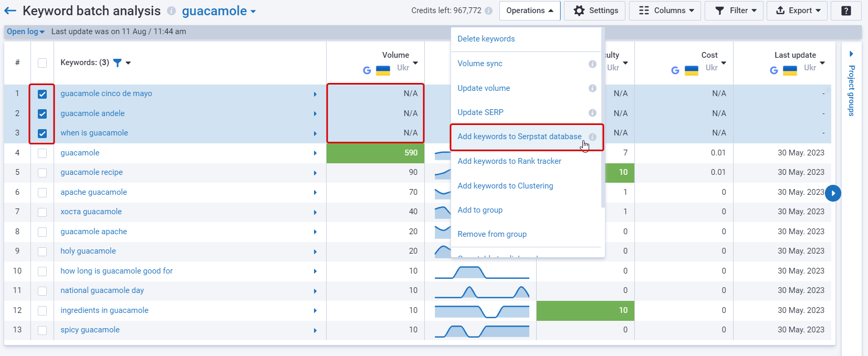Image resolution: width=868 pixels, height=356 pixels.
Task: Click info icon beside Add keywords to Serpstat database
Action: coord(592,137)
